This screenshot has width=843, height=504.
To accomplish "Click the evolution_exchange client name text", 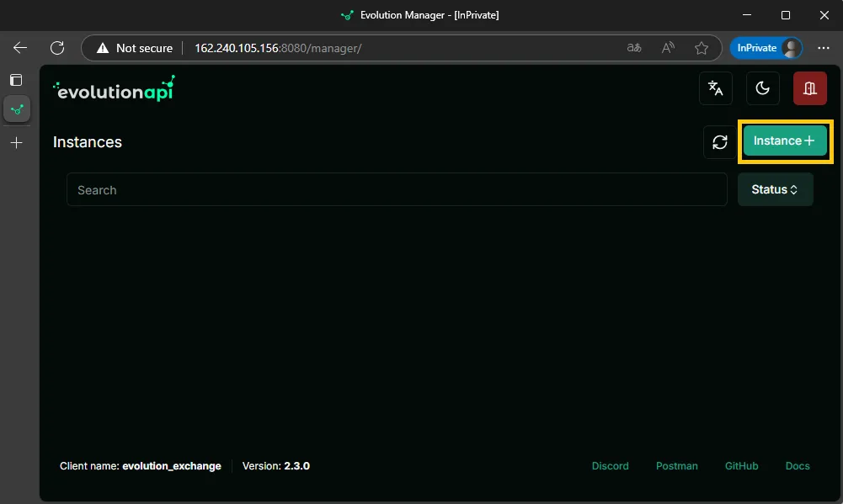I will tap(172, 466).
